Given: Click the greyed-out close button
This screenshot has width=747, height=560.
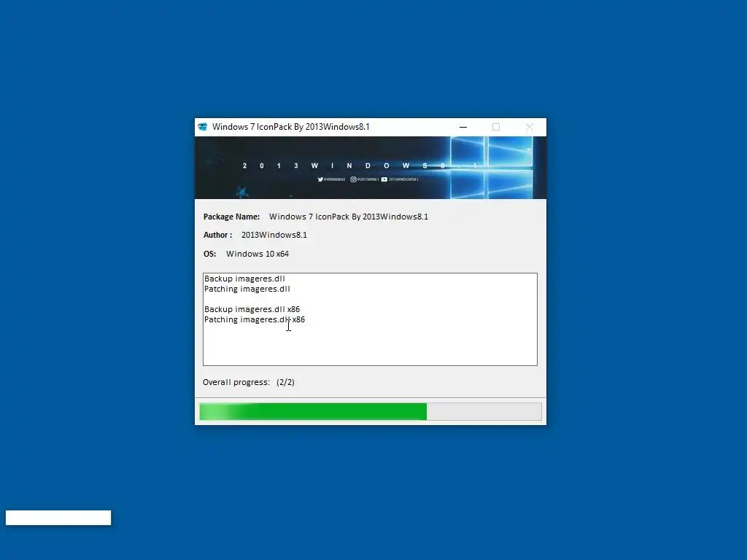Looking at the screenshot, I should [530, 127].
